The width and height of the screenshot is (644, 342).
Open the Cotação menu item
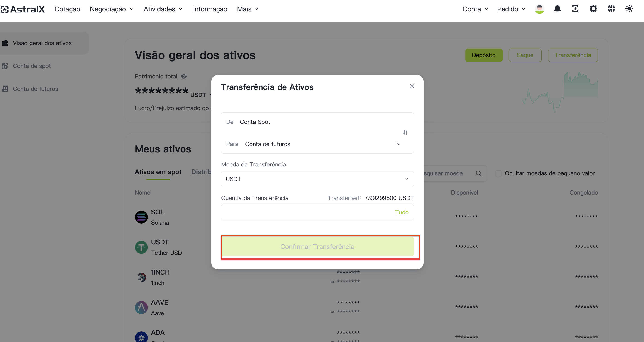coord(67,9)
